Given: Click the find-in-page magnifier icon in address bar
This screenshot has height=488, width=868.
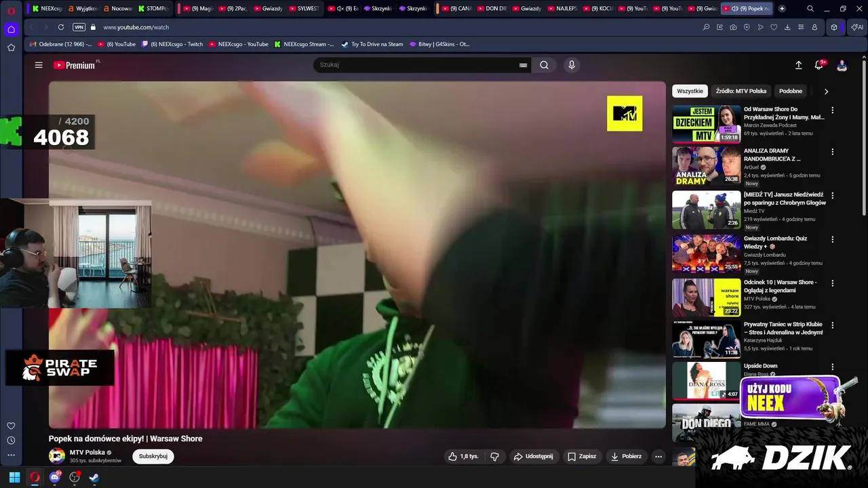Looking at the screenshot, I should point(706,27).
